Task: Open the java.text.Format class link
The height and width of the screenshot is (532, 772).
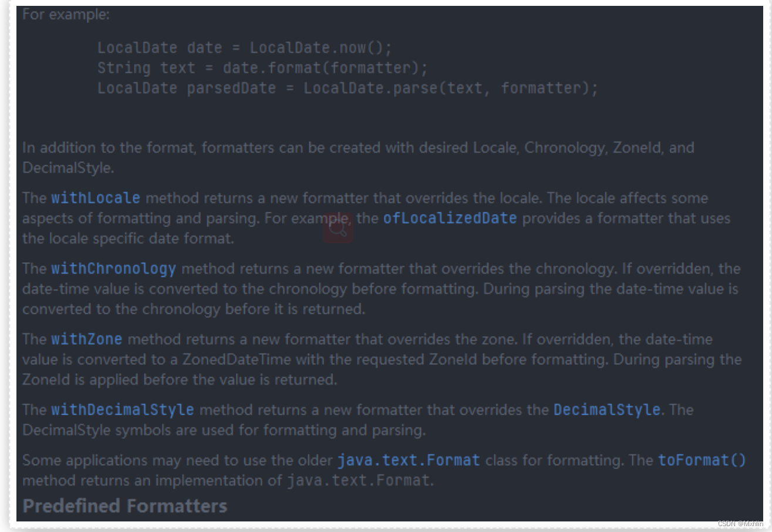Action: tap(409, 460)
